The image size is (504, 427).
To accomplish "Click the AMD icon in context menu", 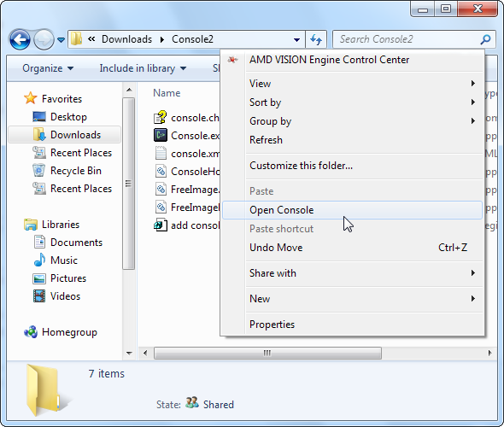I will click(x=232, y=60).
